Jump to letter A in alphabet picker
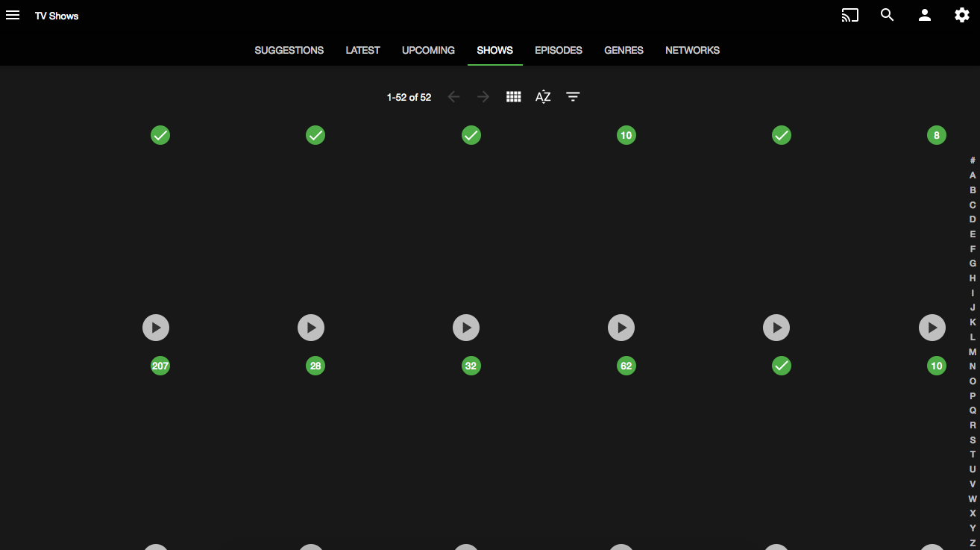This screenshot has height=550, width=980. pyautogui.click(x=973, y=175)
